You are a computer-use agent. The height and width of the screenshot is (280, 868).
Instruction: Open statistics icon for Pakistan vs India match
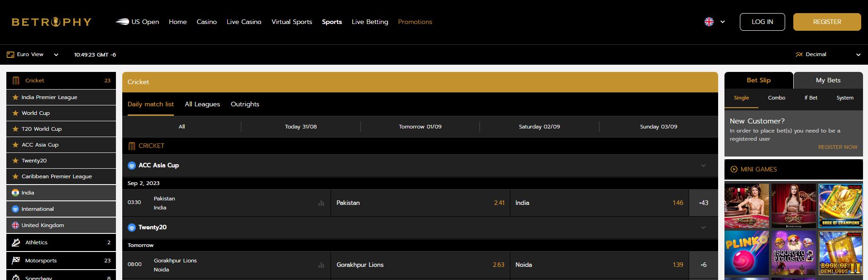point(321,203)
